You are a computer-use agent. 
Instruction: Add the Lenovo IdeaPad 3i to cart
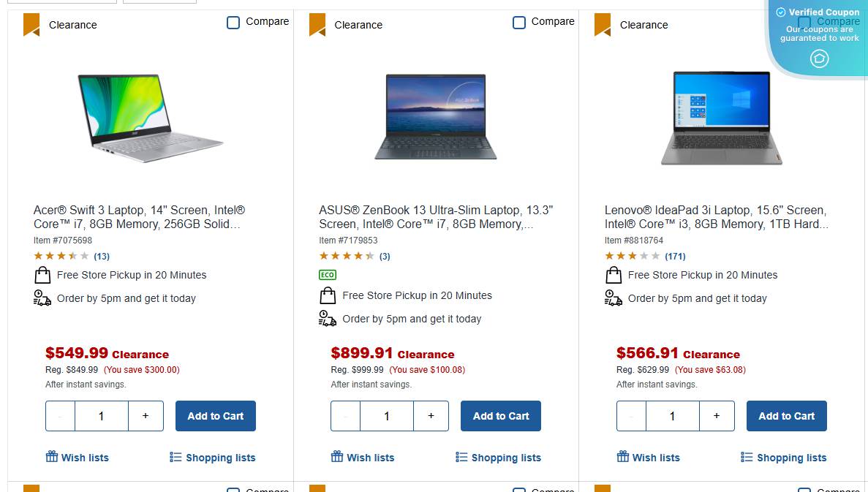[x=786, y=416]
